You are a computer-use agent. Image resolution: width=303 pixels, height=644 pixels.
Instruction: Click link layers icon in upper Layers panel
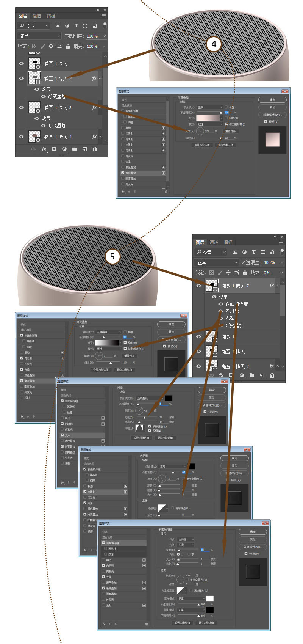(34, 149)
